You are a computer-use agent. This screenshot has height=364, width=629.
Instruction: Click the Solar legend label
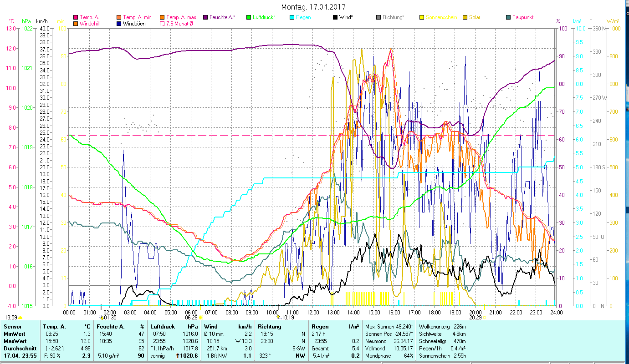[x=476, y=18]
